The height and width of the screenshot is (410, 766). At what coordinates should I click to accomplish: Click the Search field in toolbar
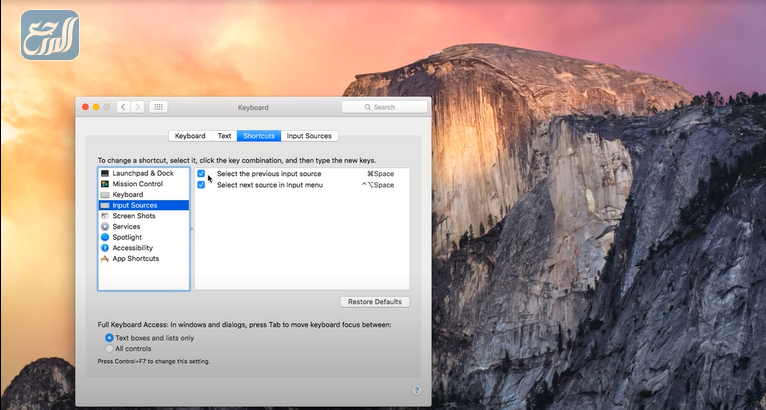384,107
